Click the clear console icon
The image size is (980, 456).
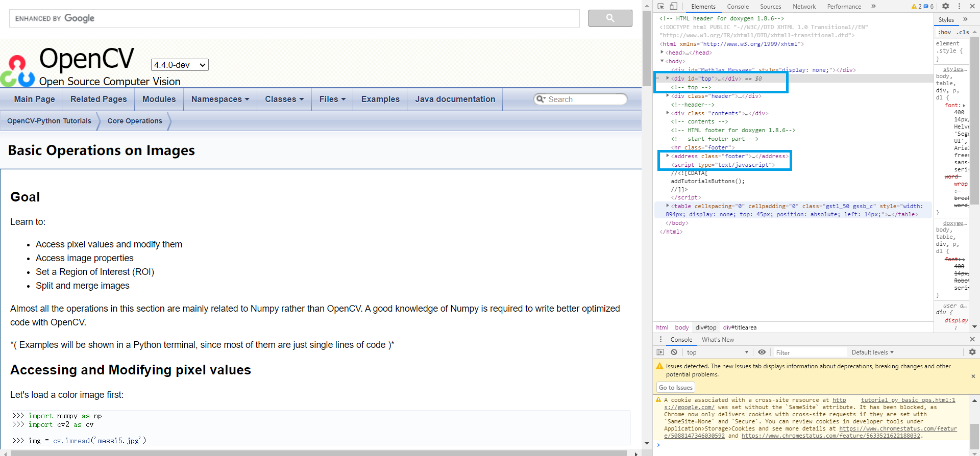click(x=674, y=352)
